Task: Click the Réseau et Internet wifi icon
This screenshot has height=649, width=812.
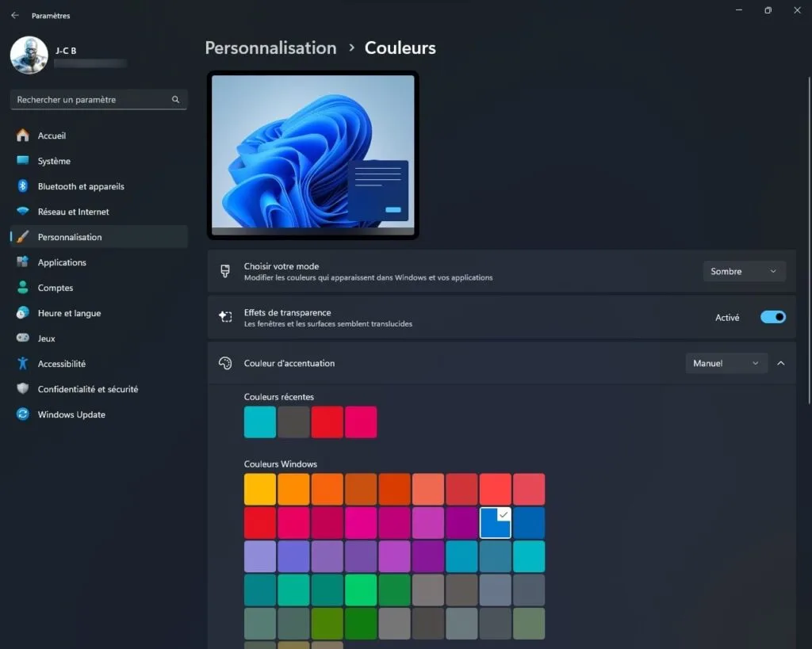Action: [23, 211]
